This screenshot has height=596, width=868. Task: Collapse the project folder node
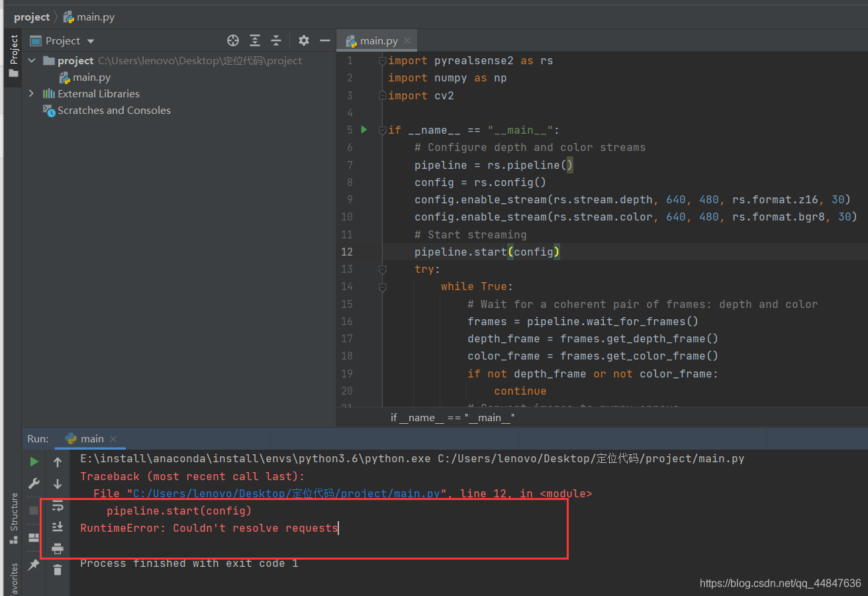pyautogui.click(x=31, y=60)
